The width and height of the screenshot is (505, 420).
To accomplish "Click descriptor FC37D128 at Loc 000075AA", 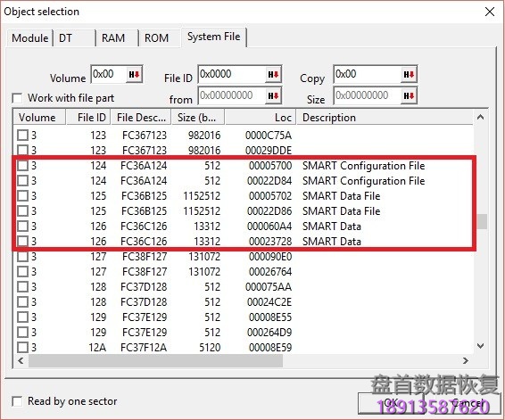I will click(x=144, y=287).
